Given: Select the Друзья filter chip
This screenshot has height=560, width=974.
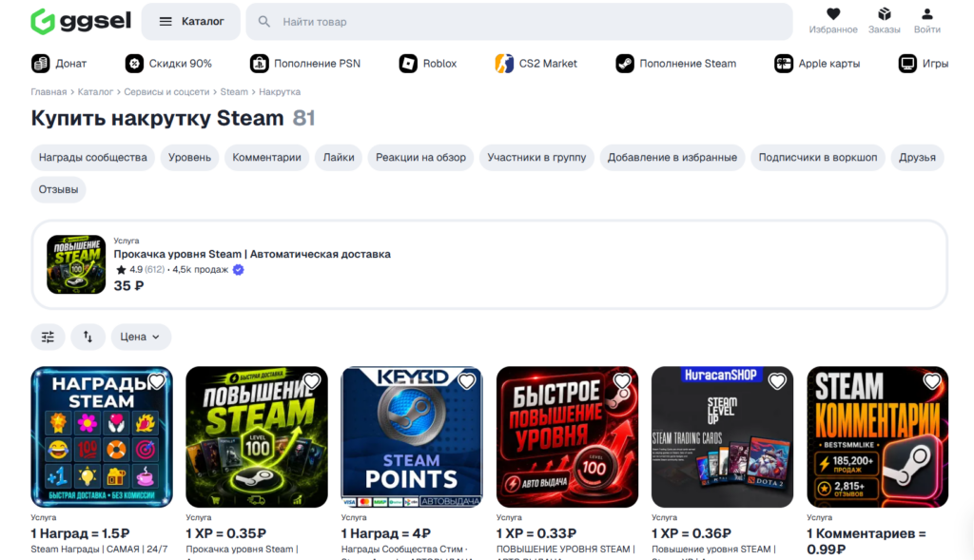Looking at the screenshot, I should 917,158.
